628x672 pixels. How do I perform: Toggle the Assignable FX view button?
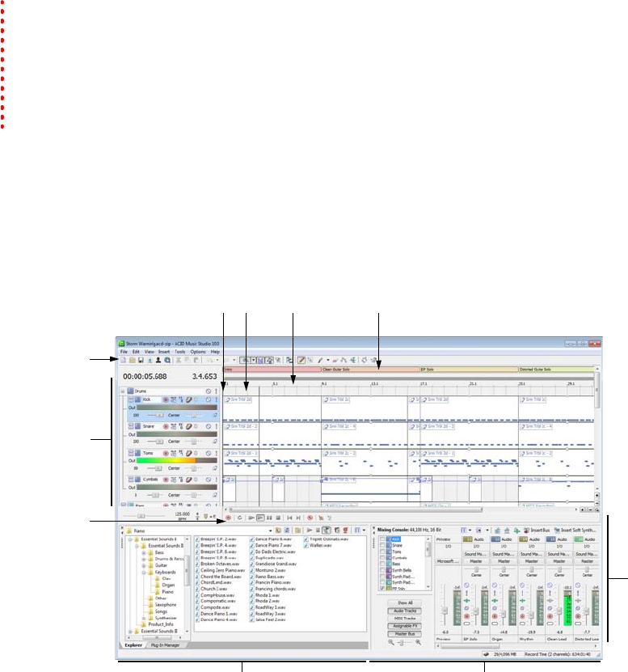(x=404, y=626)
